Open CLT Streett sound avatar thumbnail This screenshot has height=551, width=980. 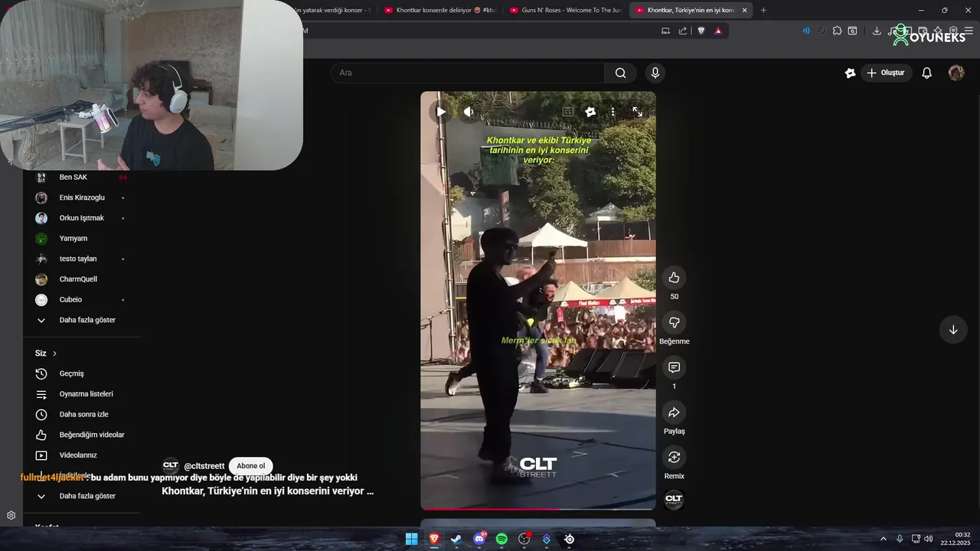[674, 500]
